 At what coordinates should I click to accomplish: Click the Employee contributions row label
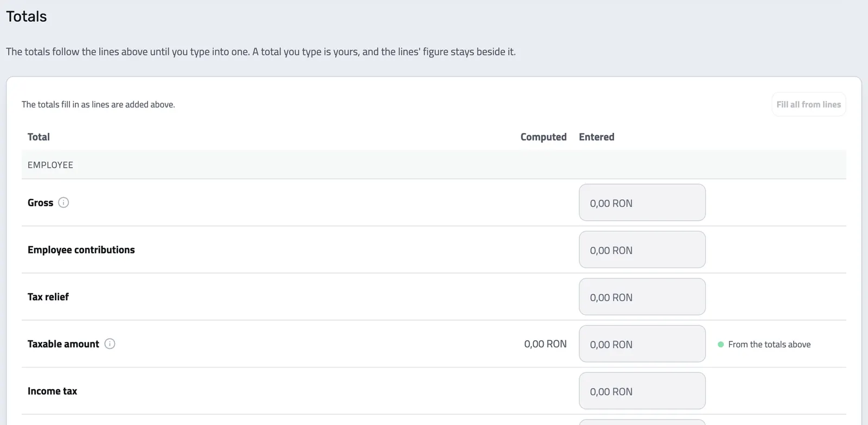pyautogui.click(x=81, y=250)
